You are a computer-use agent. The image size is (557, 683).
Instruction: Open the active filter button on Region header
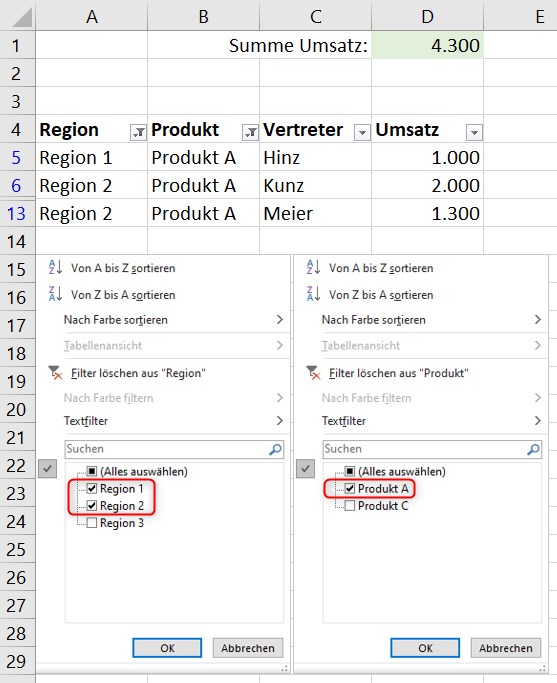(138, 132)
